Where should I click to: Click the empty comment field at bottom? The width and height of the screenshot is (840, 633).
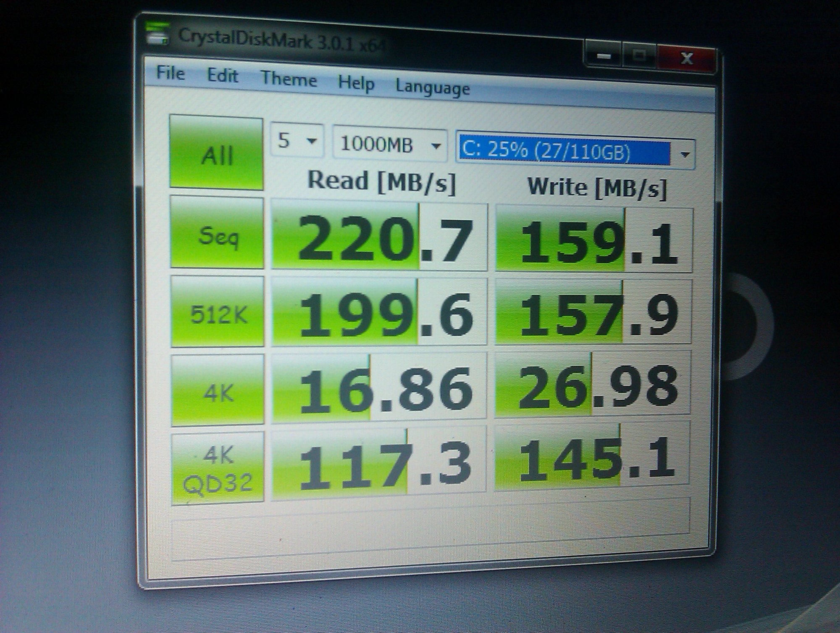pyautogui.click(x=430, y=530)
